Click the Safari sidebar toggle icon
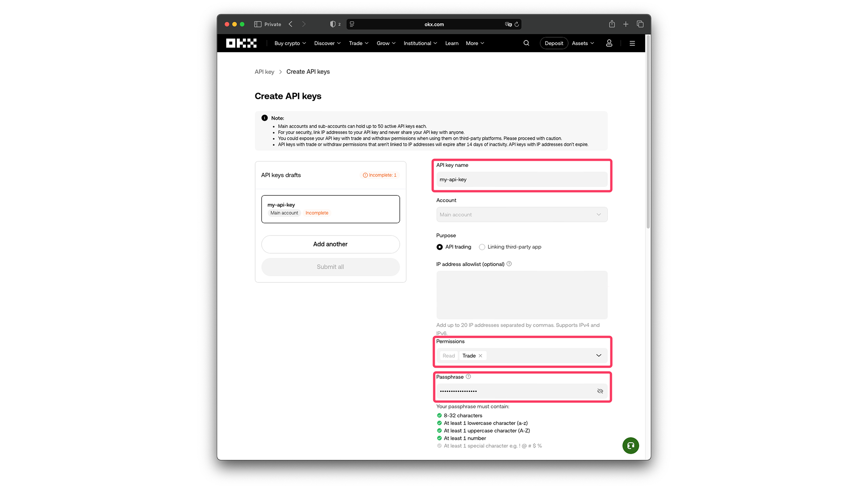The height and width of the screenshot is (488, 868). click(258, 24)
